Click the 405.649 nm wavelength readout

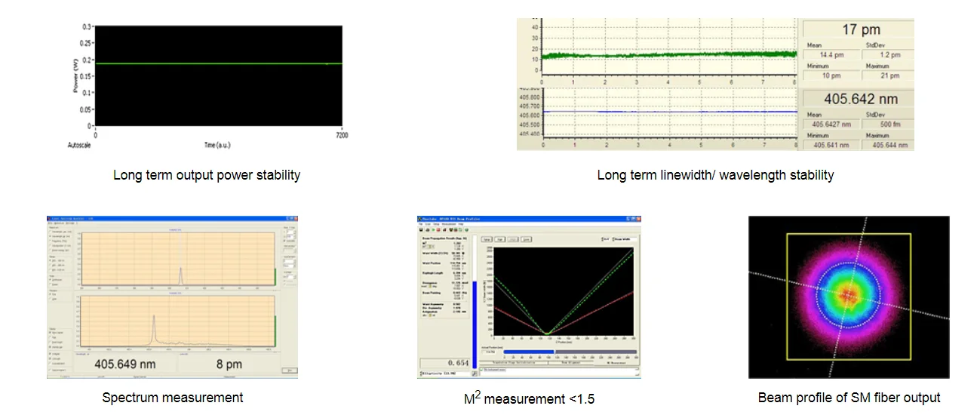pos(124,364)
